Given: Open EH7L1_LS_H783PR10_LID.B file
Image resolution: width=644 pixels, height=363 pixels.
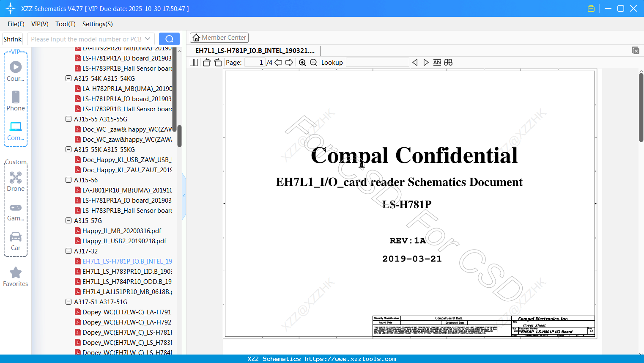Looking at the screenshot, I should (x=127, y=271).
